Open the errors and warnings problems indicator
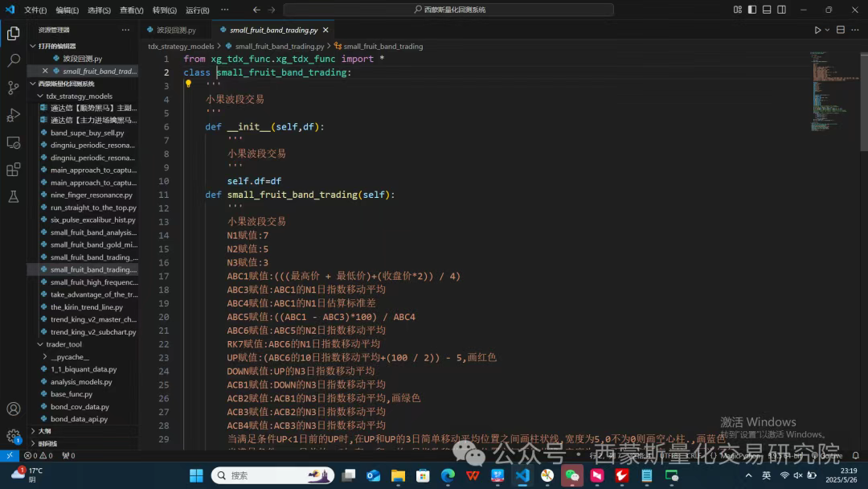The image size is (868, 489). [39, 456]
